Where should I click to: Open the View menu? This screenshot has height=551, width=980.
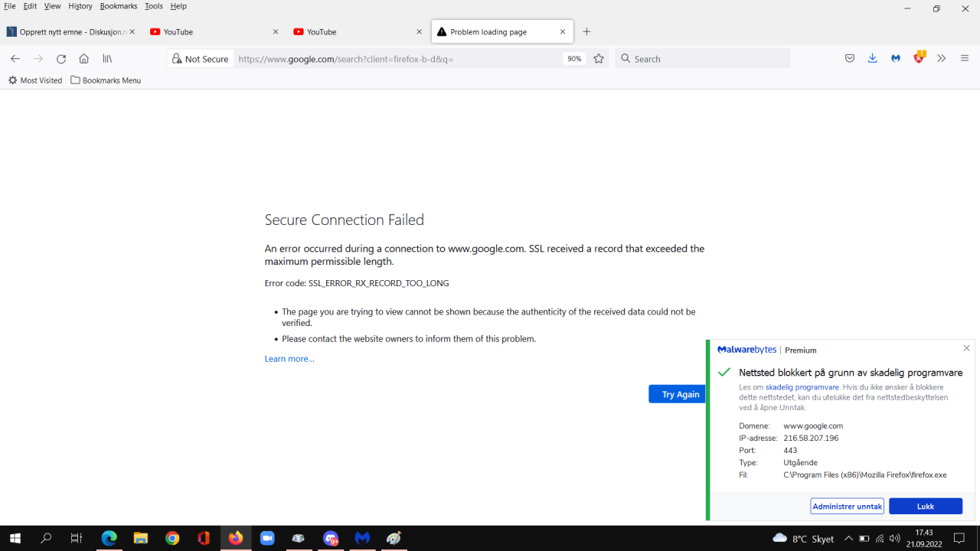click(52, 6)
